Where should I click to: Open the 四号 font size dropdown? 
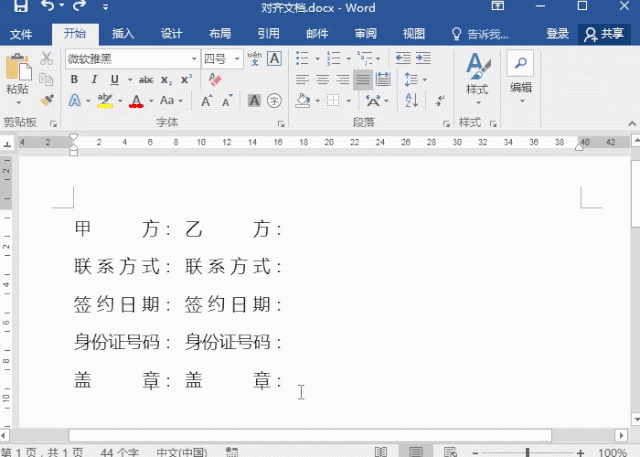[x=237, y=59]
